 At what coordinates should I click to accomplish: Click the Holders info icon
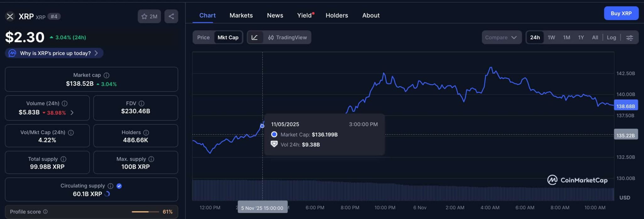(146, 133)
